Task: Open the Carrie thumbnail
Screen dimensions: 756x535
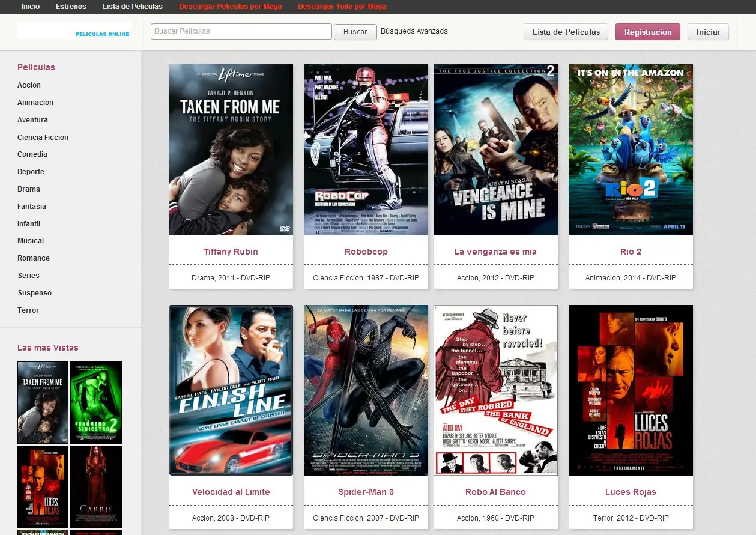Action: [96, 486]
